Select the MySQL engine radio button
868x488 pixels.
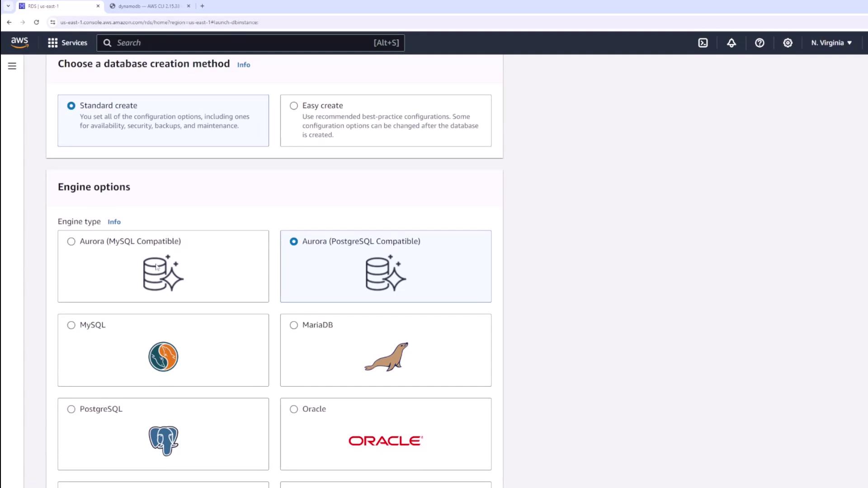pyautogui.click(x=71, y=325)
